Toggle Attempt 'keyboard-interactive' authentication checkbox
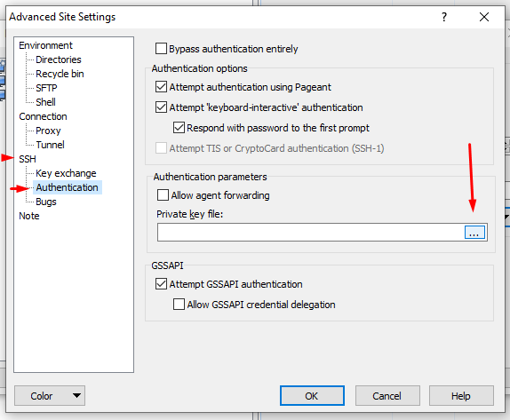This screenshot has width=510, height=420. pos(161,107)
